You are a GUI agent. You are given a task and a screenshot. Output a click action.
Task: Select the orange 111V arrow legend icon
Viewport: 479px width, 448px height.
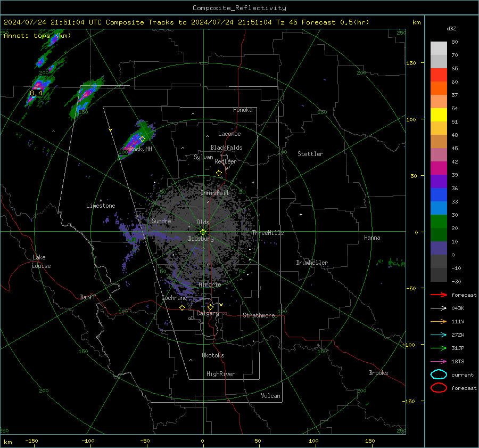pos(439,321)
